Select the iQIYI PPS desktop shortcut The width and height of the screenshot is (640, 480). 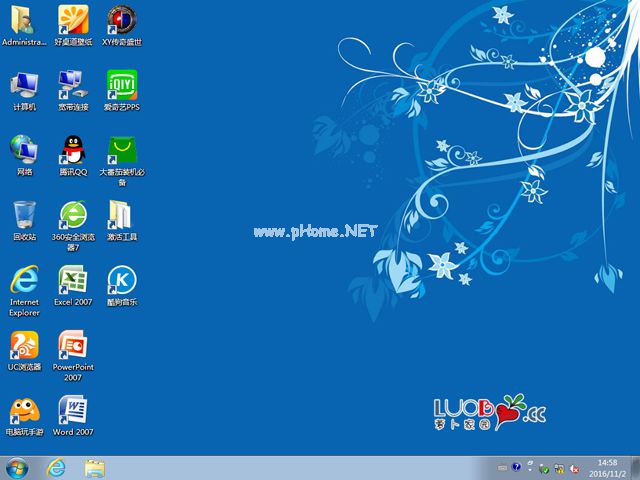click(122, 85)
